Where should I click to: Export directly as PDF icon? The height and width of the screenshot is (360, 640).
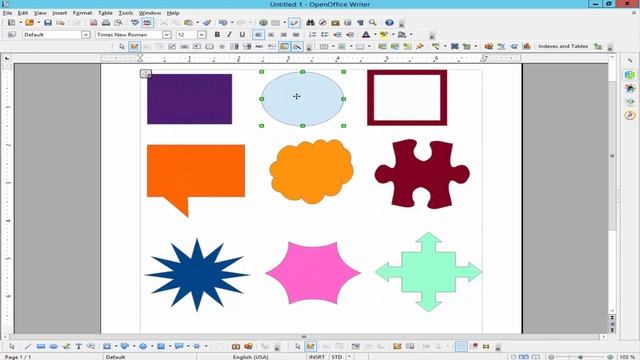pos(93,23)
